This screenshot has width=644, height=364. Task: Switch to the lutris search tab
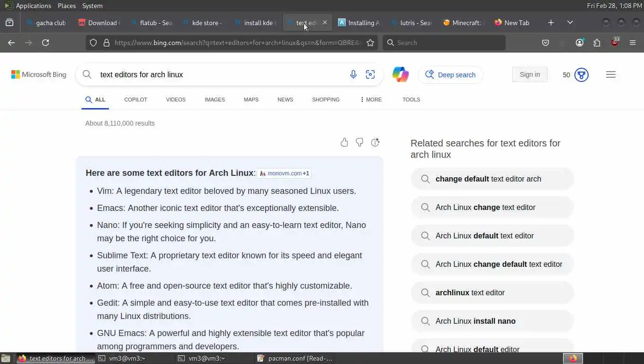(x=411, y=23)
